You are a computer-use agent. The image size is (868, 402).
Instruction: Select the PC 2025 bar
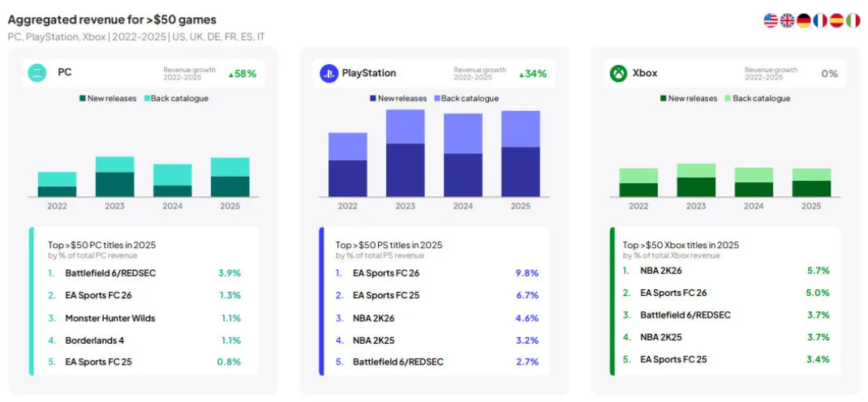[230, 177]
